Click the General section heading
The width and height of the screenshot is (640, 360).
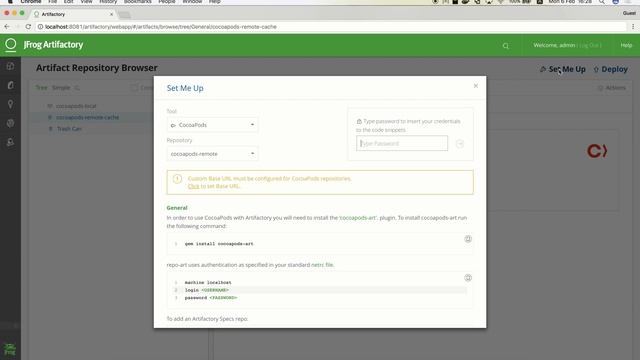point(177,208)
